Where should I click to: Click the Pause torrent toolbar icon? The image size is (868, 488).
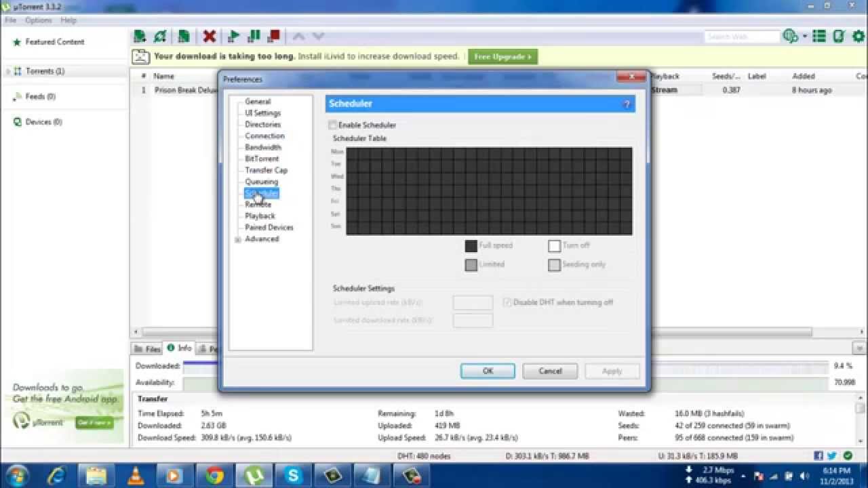pyautogui.click(x=254, y=37)
